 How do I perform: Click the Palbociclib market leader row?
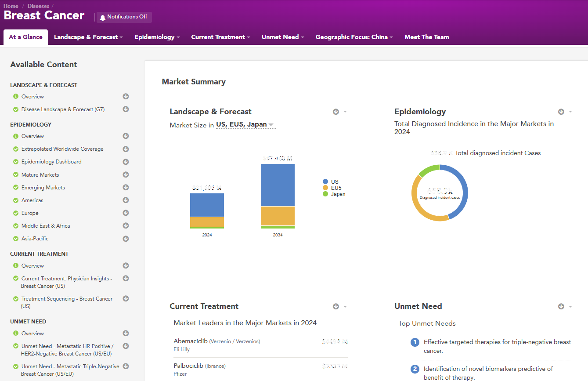point(260,370)
